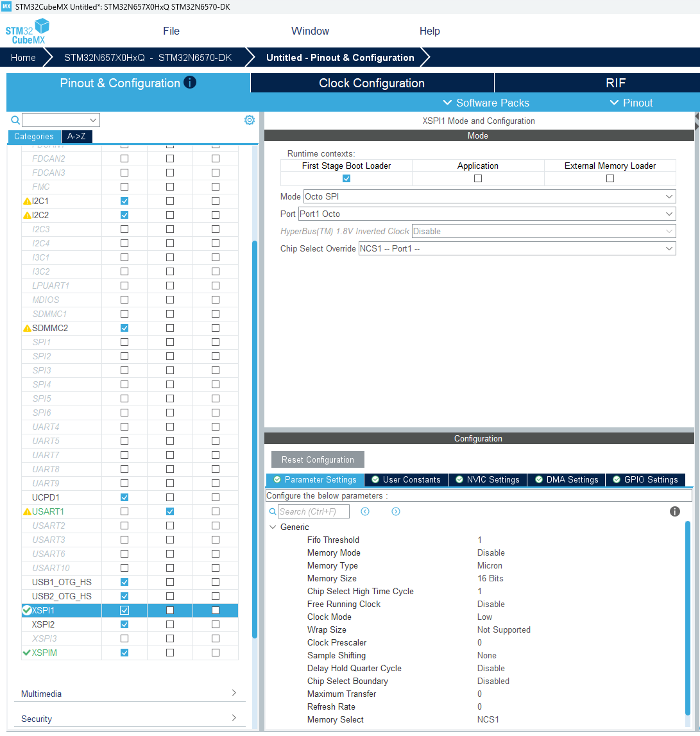Click the Reset Configuration button
This screenshot has height=736, width=700.
[x=318, y=459]
